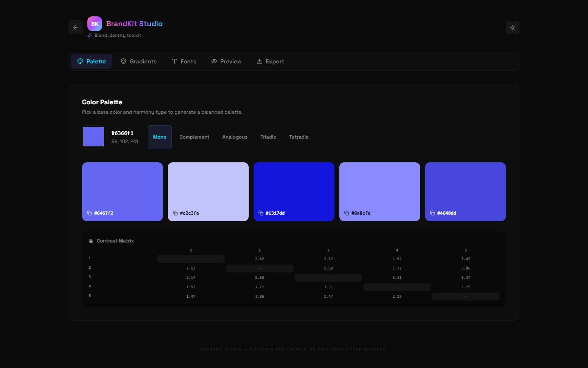
Task: Click contrast value 3.31 in row 3
Action: (x=397, y=278)
